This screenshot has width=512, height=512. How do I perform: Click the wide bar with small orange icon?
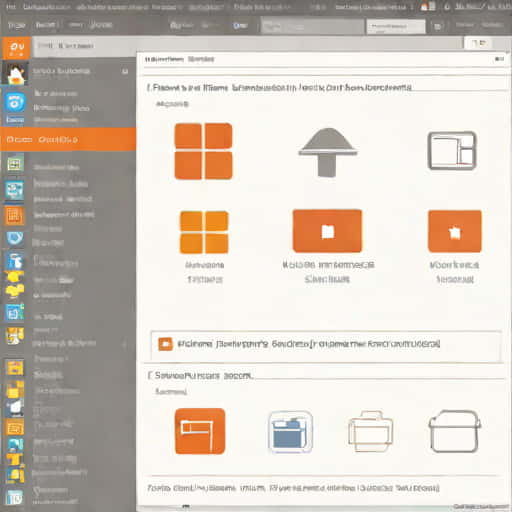pyautogui.click(x=326, y=345)
